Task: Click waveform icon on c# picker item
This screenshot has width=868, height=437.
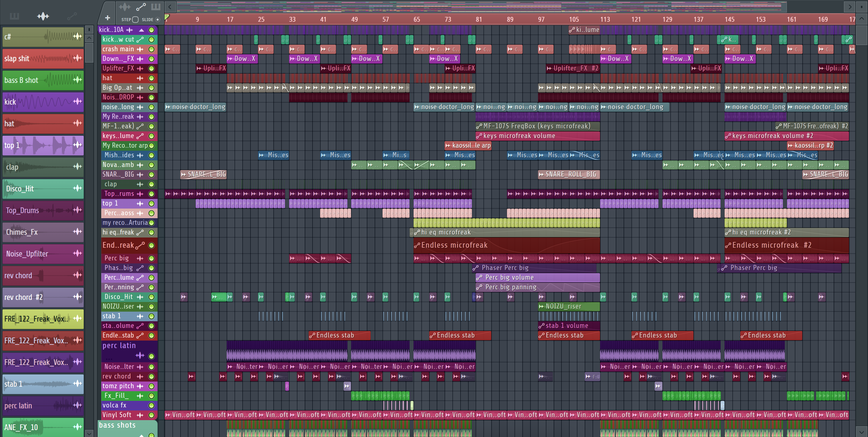Action: click(77, 36)
